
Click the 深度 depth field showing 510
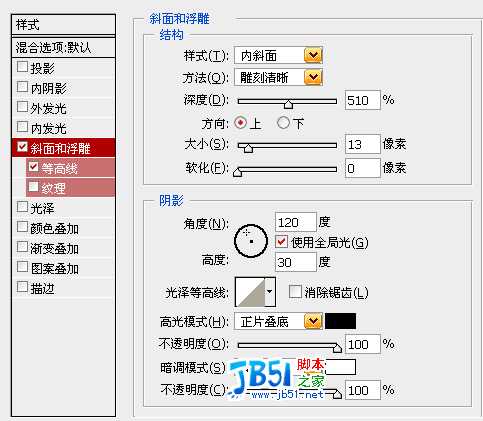(363, 100)
